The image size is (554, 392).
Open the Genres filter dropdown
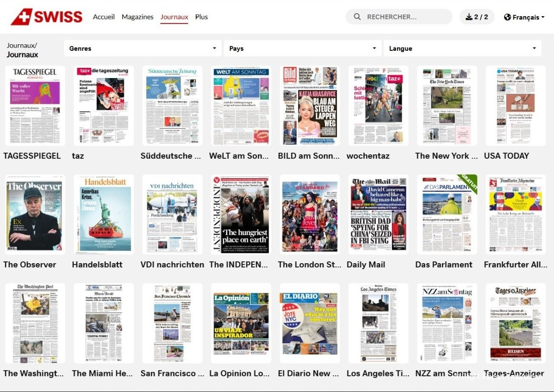(143, 48)
